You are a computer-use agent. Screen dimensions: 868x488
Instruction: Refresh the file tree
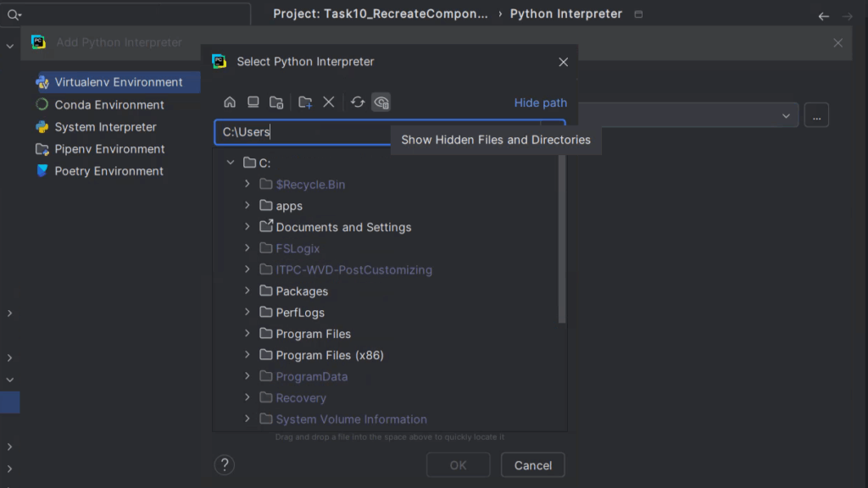(358, 103)
